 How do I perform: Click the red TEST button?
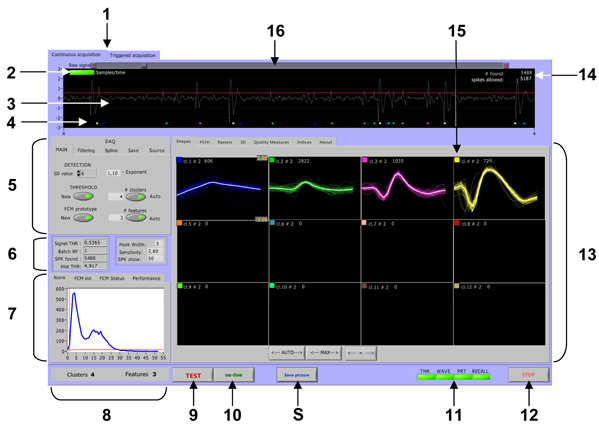193,375
